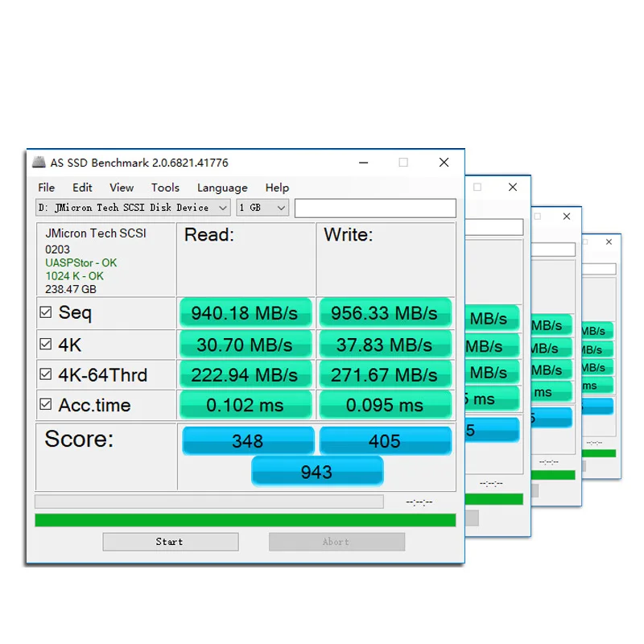Close the AS SSD Benchmark front window
Viewport: 644px width, 644px height.
tap(444, 163)
